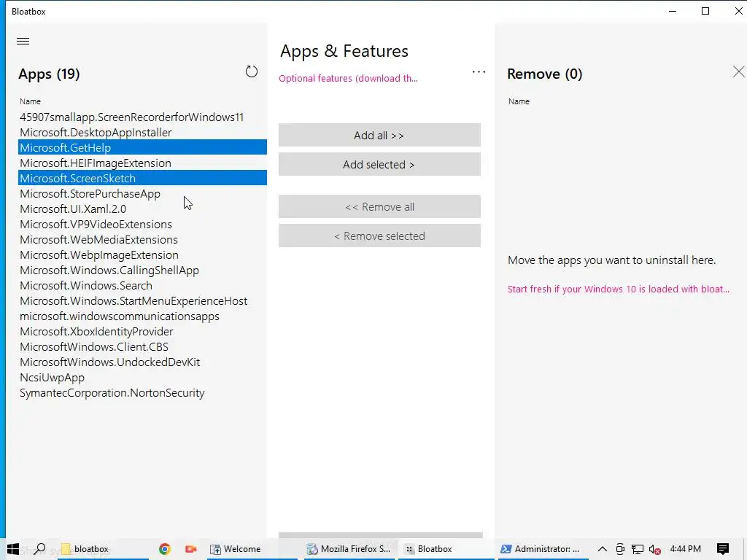747x560 pixels.
Task: Select NcsiUwpApp entry
Action: coord(142,377)
